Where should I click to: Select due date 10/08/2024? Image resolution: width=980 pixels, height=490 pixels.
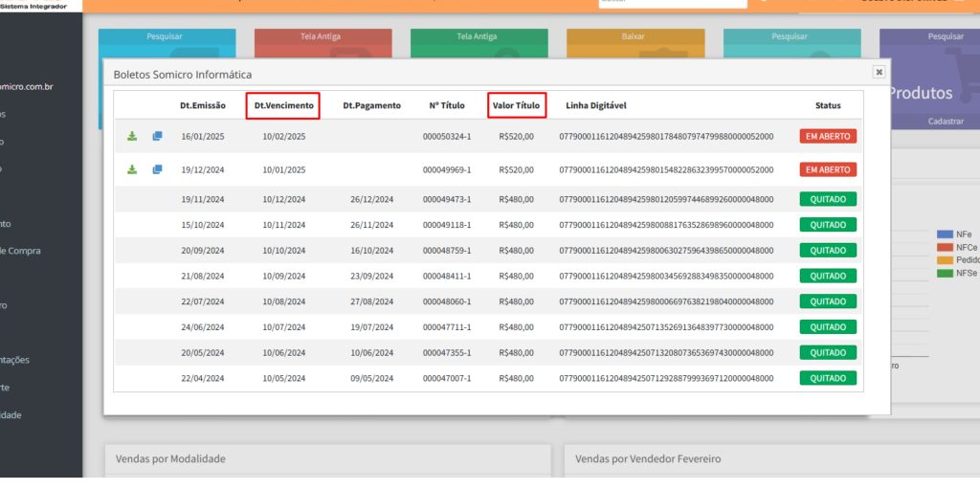pos(283,301)
